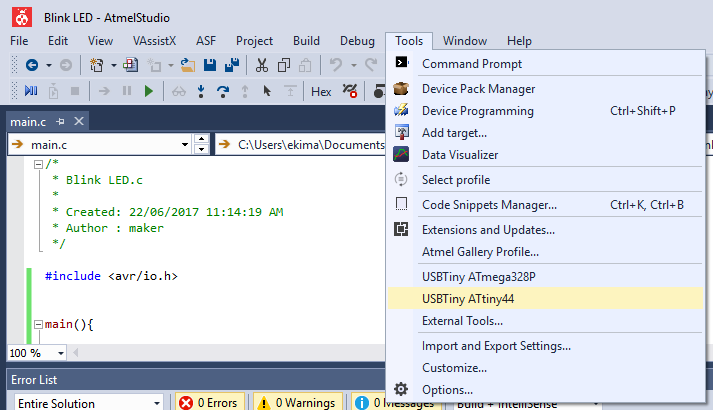The height and width of the screenshot is (410, 713).
Task: Click the greyed Navigate Forward icon
Action: click(66, 65)
